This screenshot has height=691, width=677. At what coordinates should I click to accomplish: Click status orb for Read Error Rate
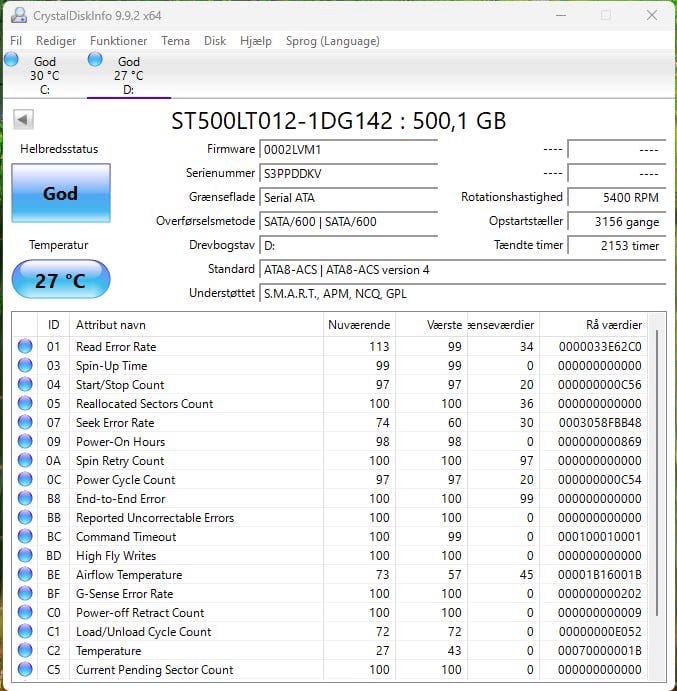(25, 346)
